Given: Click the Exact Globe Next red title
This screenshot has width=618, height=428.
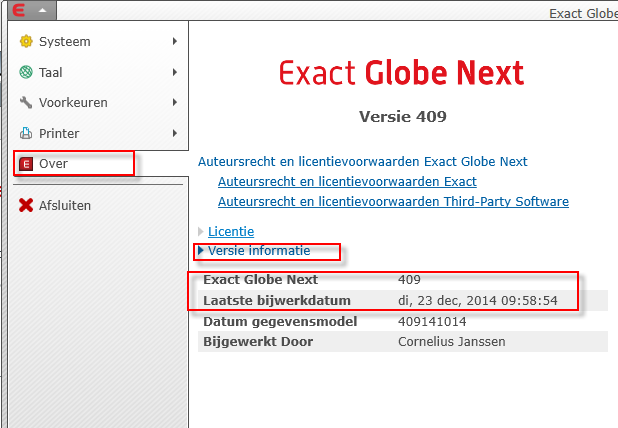Looking at the screenshot, I should click(401, 73).
